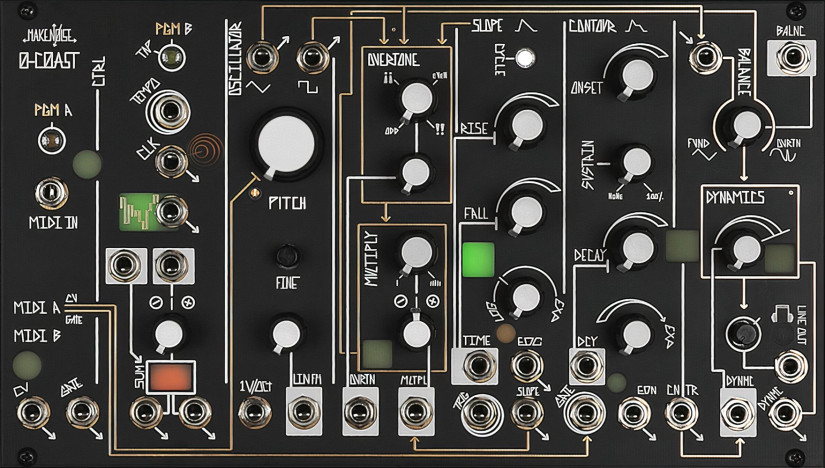This screenshot has height=468, width=825.
Task: Click the OVERTONE knob
Action: (x=416, y=99)
